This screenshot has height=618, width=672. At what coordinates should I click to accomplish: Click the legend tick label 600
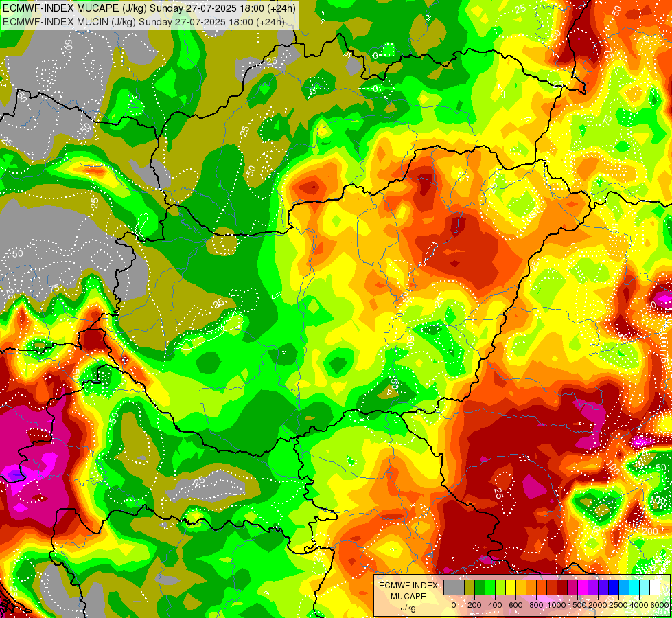[x=515, y=605]
